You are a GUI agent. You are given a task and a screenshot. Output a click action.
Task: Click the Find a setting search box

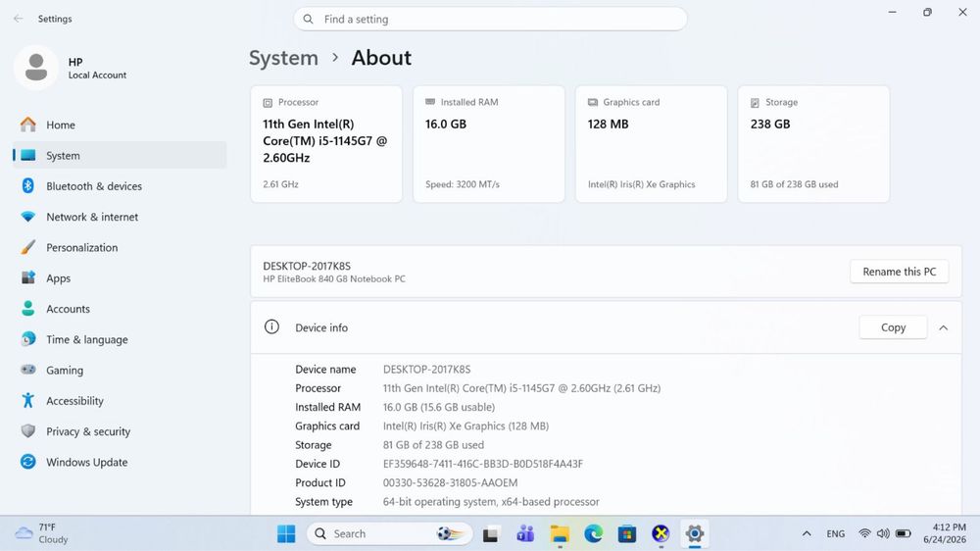[x=490, y=19]
